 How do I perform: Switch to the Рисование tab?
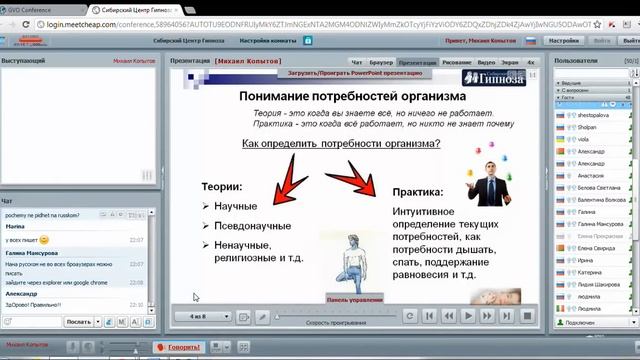pyautogui.click(x=457, y=62)
